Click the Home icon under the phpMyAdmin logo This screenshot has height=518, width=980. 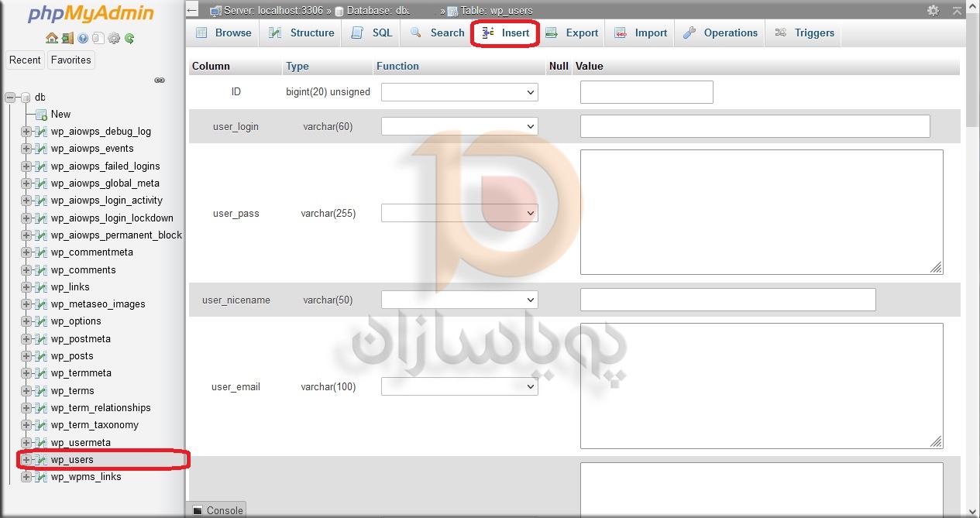pyautogui.click(x=51, y=38)
